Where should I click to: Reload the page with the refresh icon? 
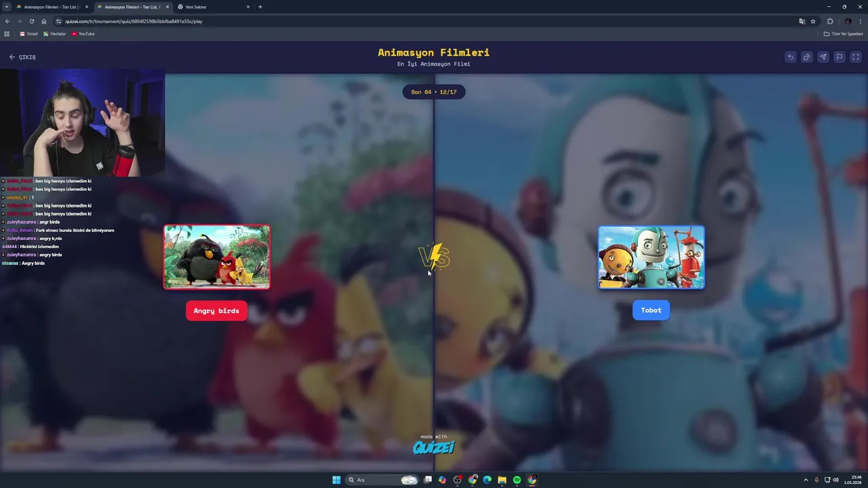31,21
